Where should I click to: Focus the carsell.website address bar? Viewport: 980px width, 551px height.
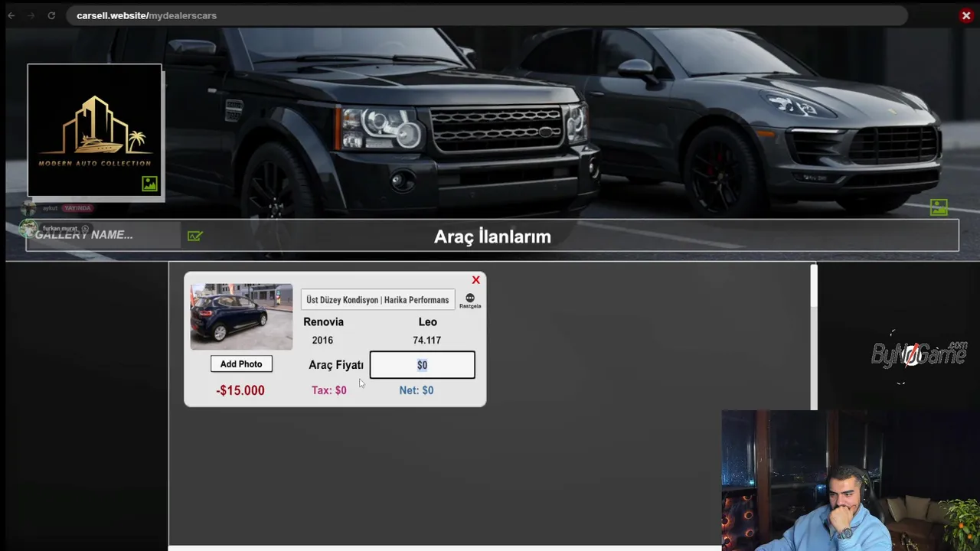487,15
